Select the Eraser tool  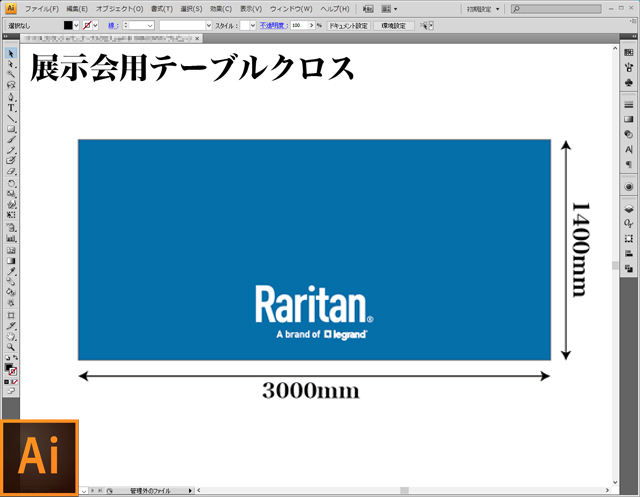11,171
